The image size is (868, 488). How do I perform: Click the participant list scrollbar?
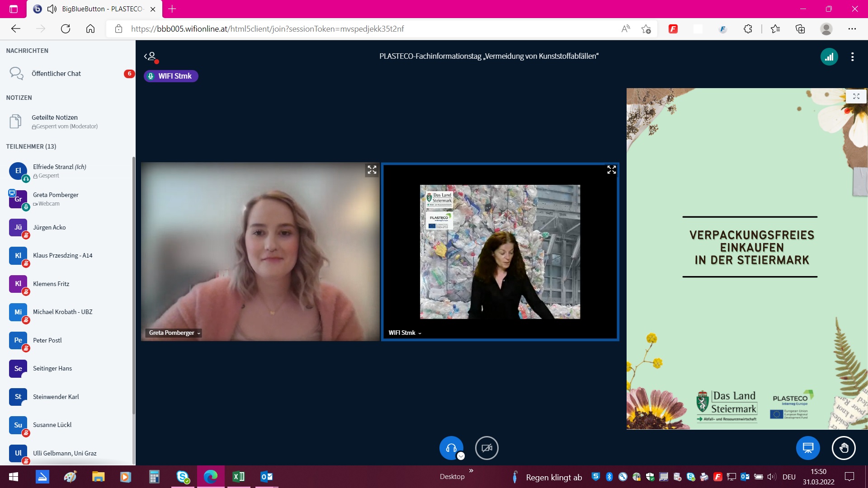(133, 286)
